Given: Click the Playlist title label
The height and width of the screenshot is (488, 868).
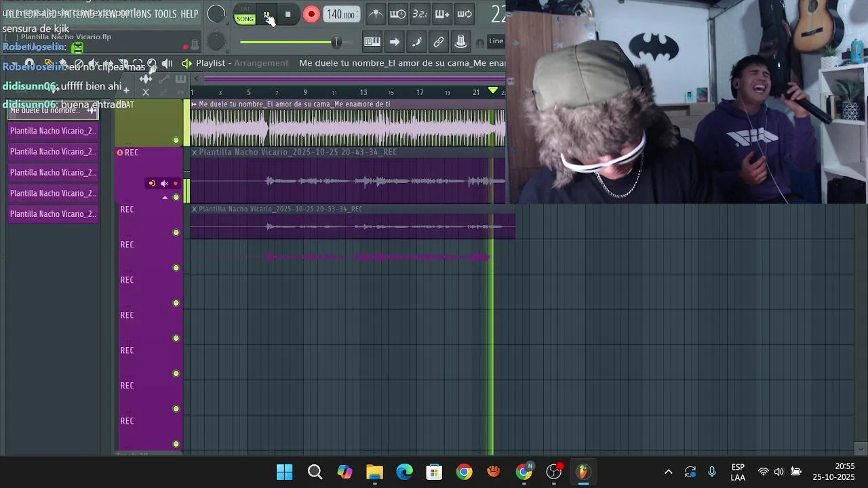Looking at the screenshot, I should click(x=210, y=63).
